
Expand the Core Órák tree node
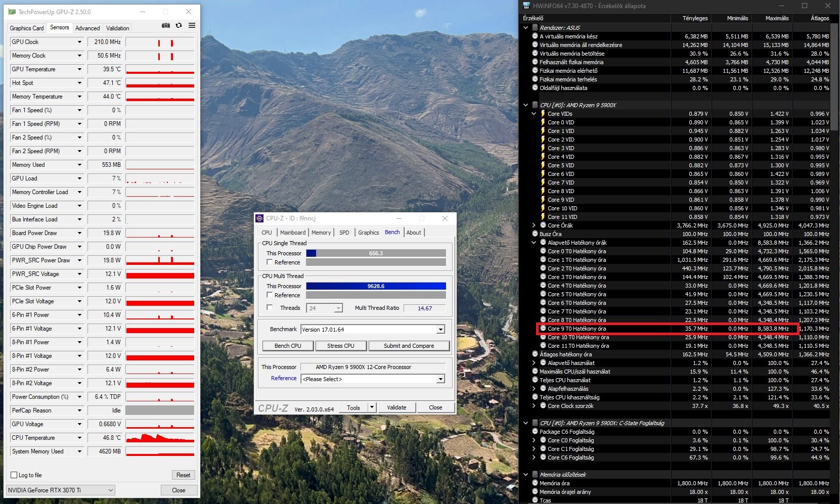[534, 225]
